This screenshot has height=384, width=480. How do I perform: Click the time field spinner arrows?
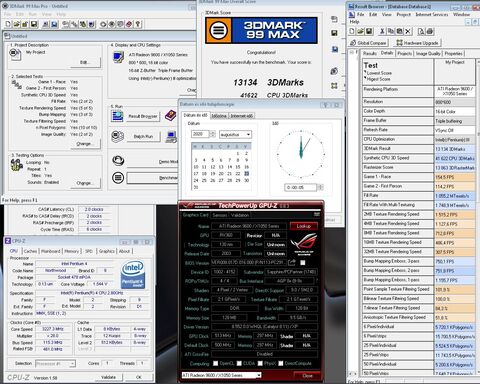point(320,187)
